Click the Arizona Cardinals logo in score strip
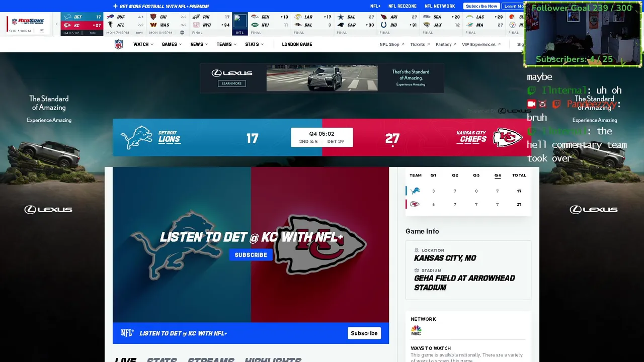The height and width of the screenshot is (362, 644). point(384,17)
